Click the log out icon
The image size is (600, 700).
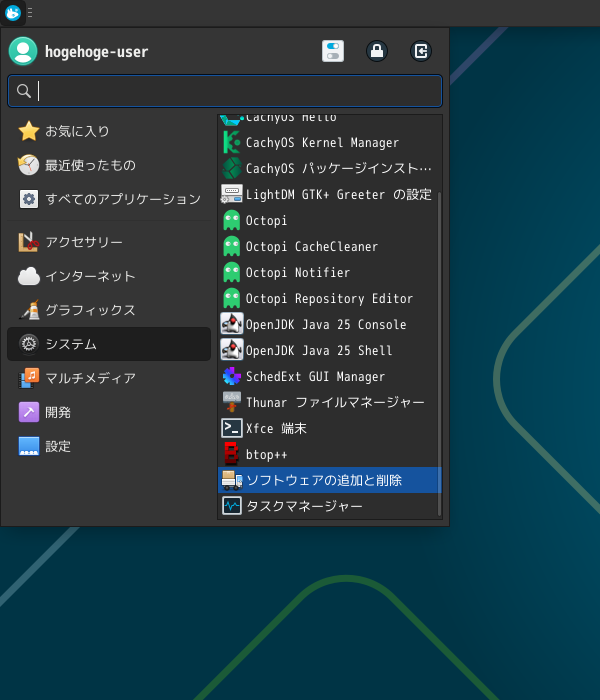click(421, 51)
